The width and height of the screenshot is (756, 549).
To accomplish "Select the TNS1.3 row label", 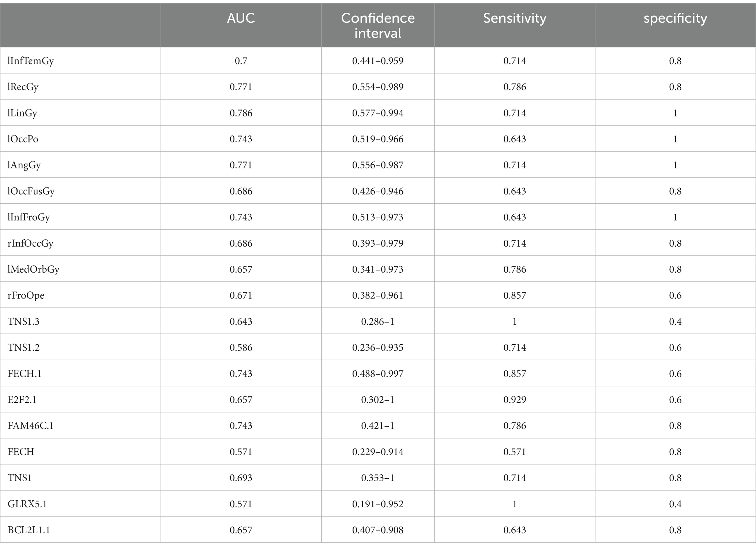I will (23, 322).
